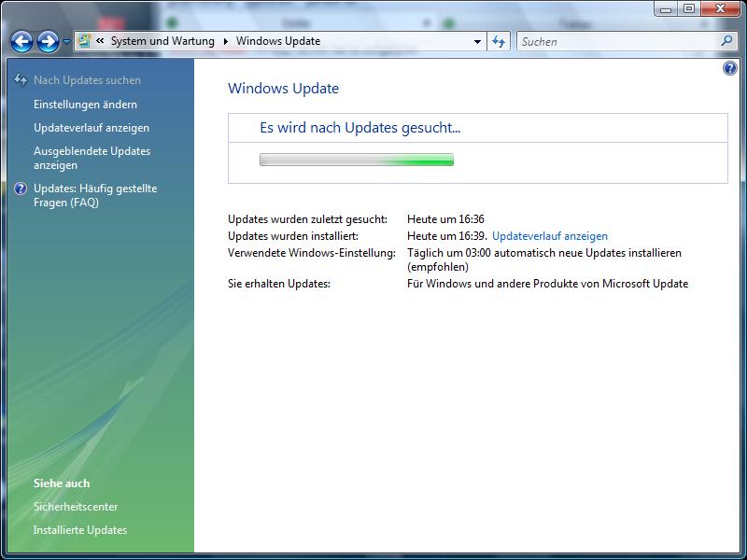Click the control panel icon in the address bar
The image size is (747, 560).
point(84,41)
